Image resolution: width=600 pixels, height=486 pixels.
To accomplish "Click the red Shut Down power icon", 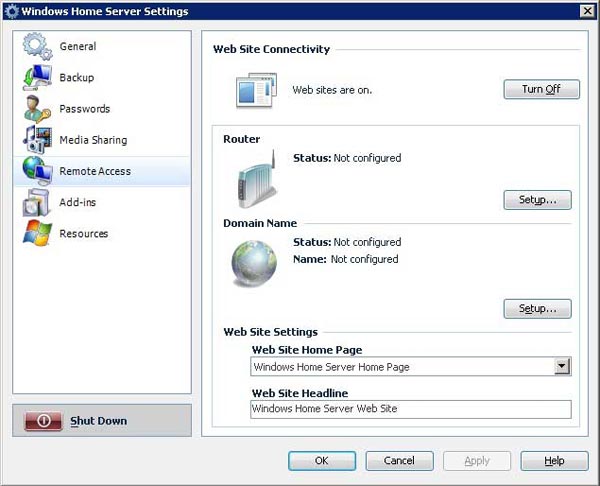I will 43,421.
